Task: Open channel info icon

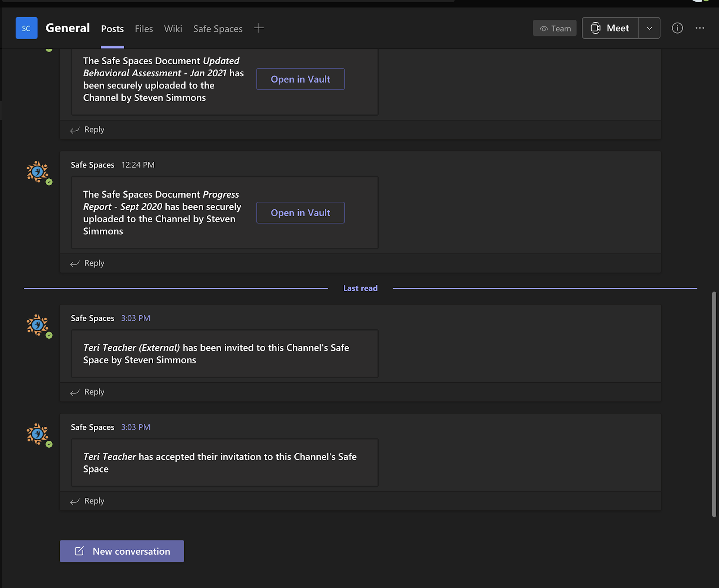Action: 677,28
